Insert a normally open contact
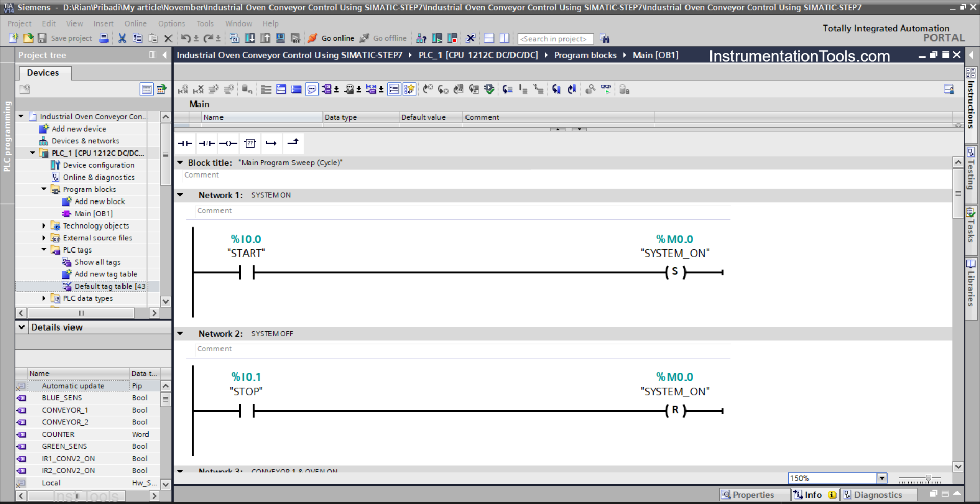 click(x=185, y=143)
